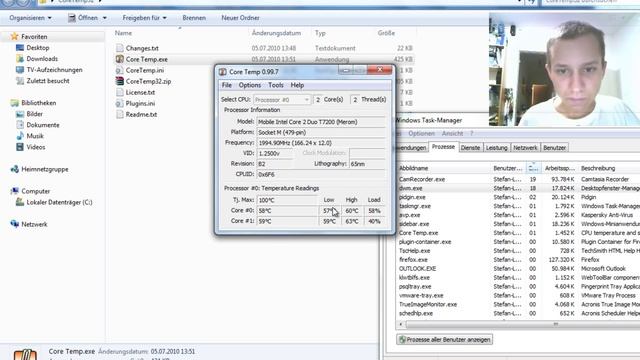640x360 pixels.
Task: Select the dwm.exe process row
Action: 518,188
